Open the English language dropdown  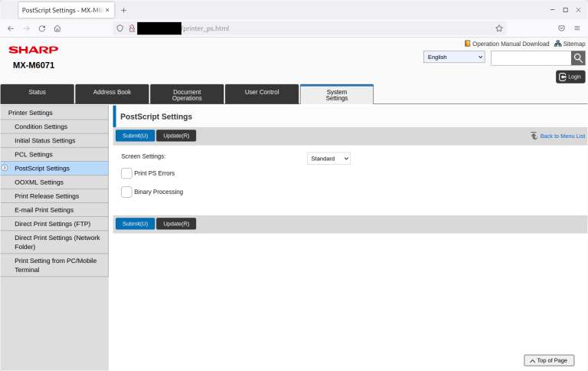point(454,57)
